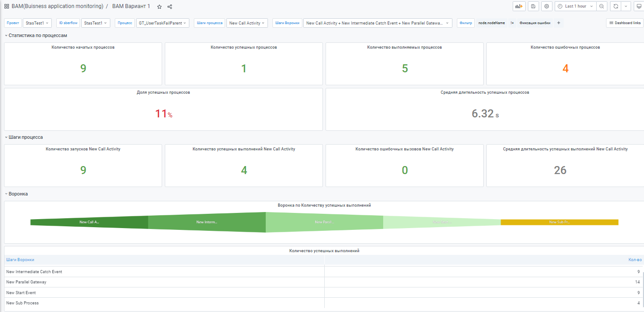The height and width of the screenshot is (312, 644).
Task: Open the Шаги процесса New Call Activity dropdown
Action: (x=247, y=23)
